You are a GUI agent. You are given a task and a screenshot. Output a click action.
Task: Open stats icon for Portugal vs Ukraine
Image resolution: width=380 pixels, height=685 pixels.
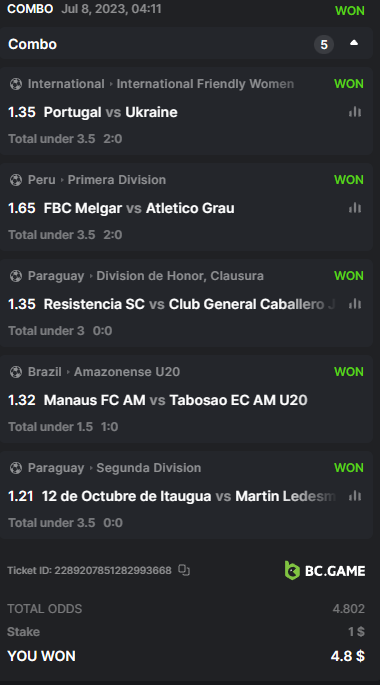click(355, 112)
